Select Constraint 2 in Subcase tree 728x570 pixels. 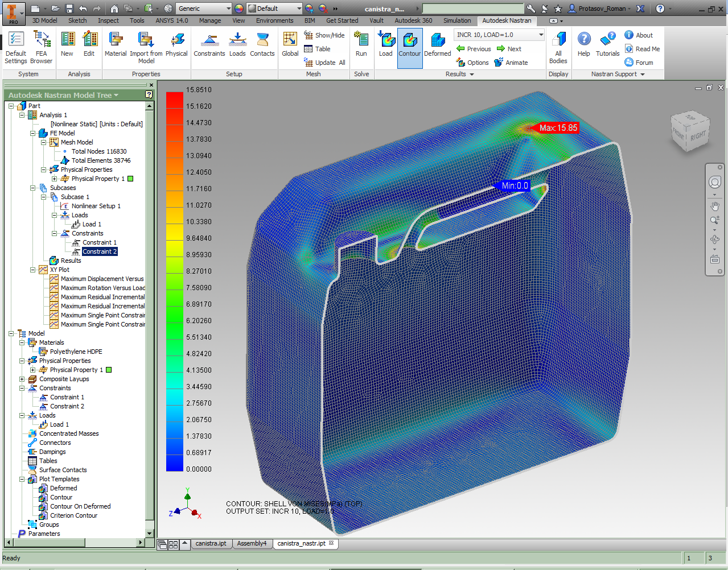[x=100, y=251]
